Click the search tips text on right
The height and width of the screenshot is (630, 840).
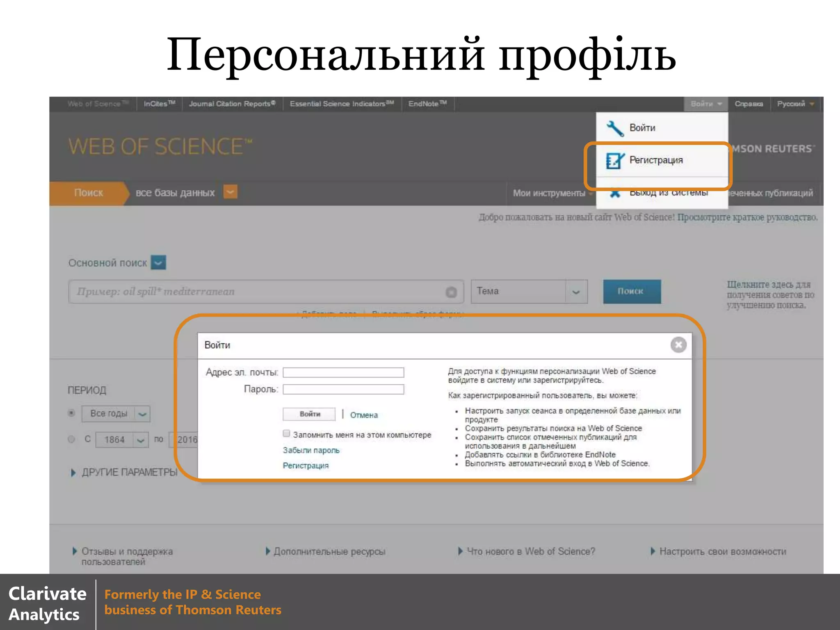tap(770, 294)
